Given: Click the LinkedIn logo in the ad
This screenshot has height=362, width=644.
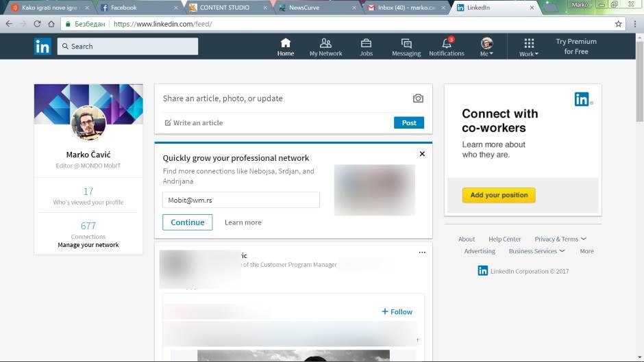Looking at the screenshot, I should click(x=583, y=99).
